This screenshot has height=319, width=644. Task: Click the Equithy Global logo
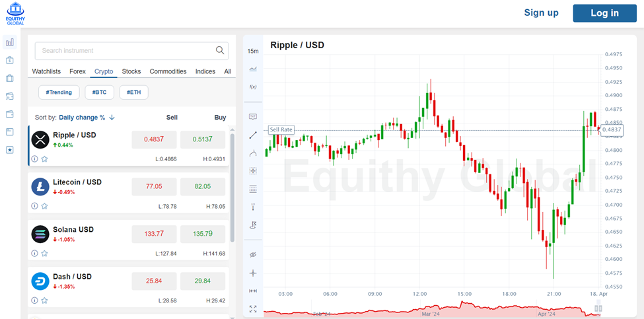point(15,13)
